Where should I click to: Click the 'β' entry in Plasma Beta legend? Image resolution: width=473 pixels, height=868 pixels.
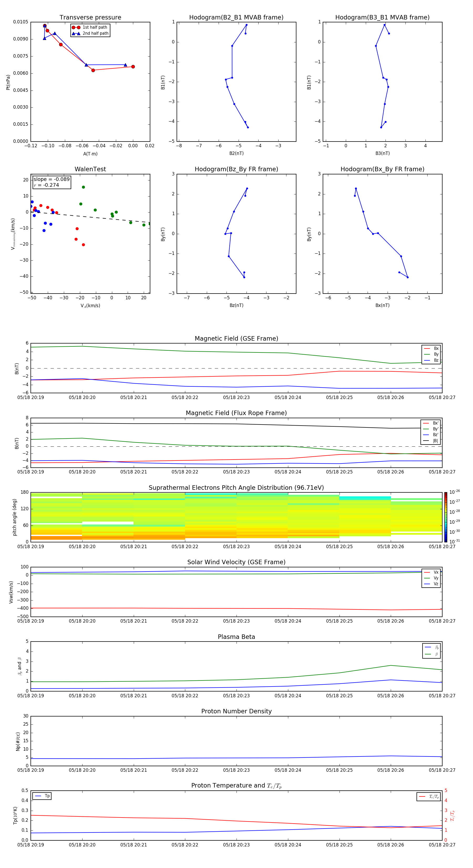click(x=431, y=654)
